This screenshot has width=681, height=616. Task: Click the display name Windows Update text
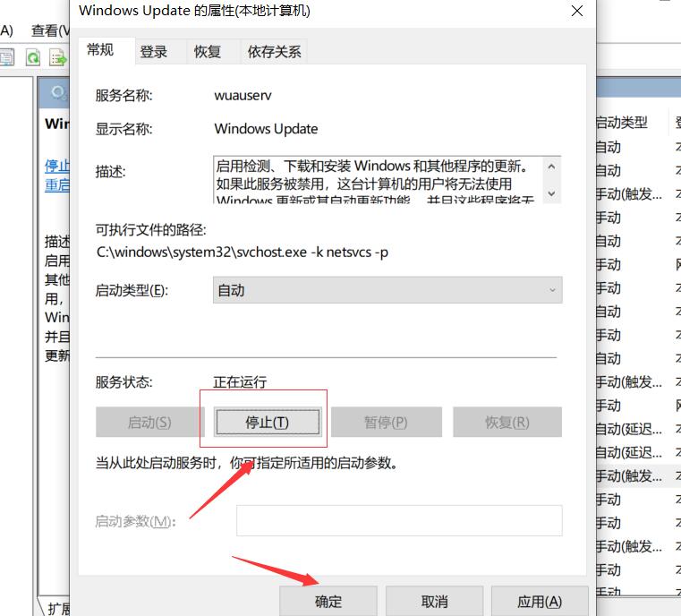point(266,129)
